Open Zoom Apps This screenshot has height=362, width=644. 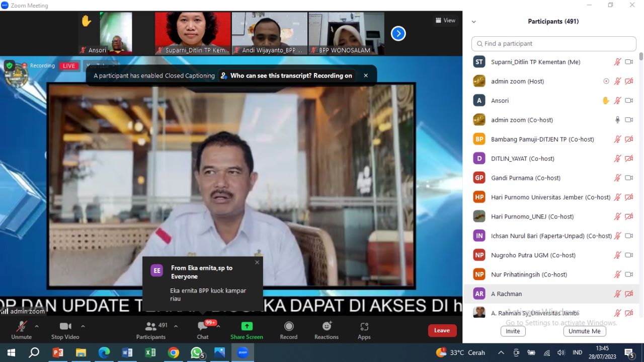coord(364,330)
